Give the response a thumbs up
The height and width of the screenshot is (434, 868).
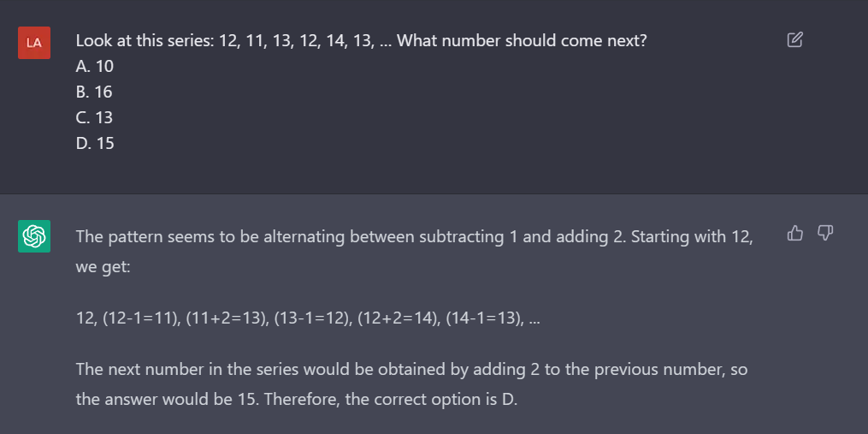(x=794, y=233)
